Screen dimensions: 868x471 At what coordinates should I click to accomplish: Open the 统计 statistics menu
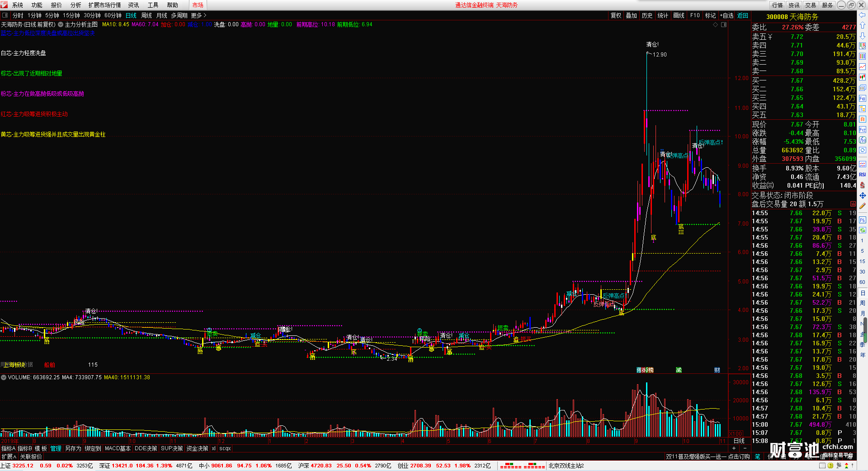(663, 15)
